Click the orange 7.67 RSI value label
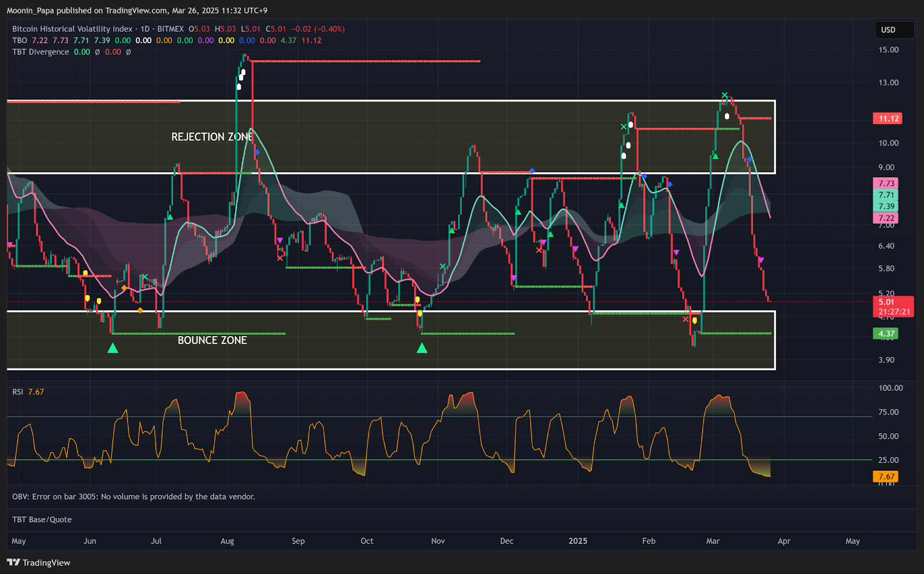The width and height of the screenshot is (924, 574). tap(886, 476)
